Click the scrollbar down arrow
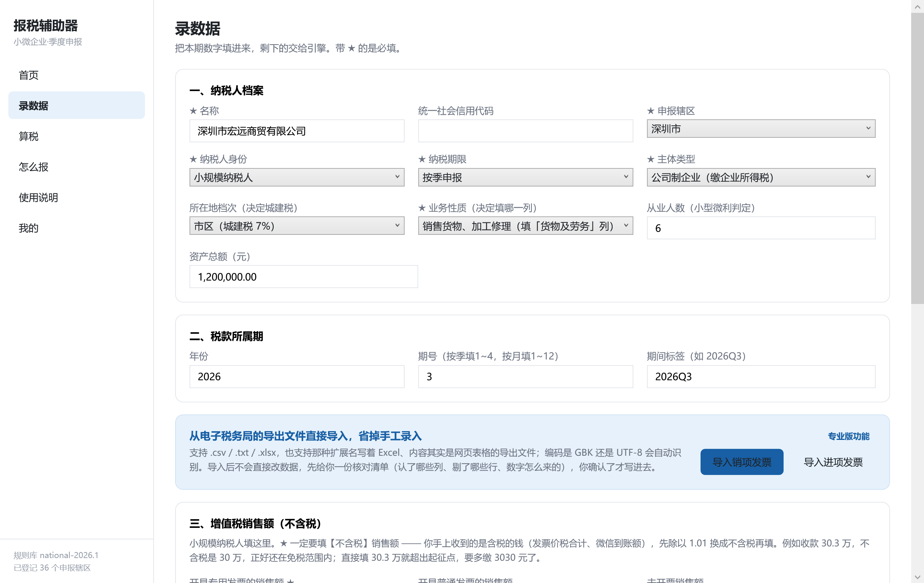Image resolution: width=924 pixels, height=583 pixels. click(x=917, y=577)
